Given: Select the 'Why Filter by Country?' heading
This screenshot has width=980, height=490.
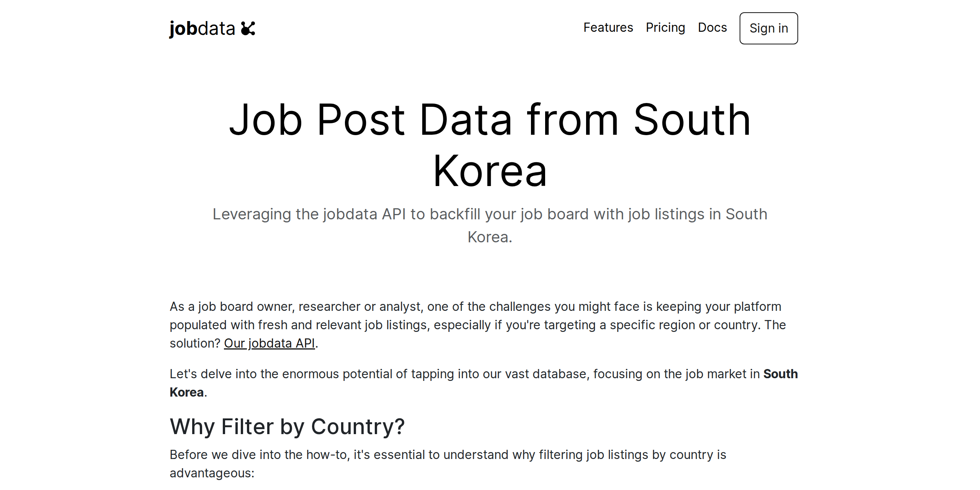Looking at the screenshot, I should [288, 426].
